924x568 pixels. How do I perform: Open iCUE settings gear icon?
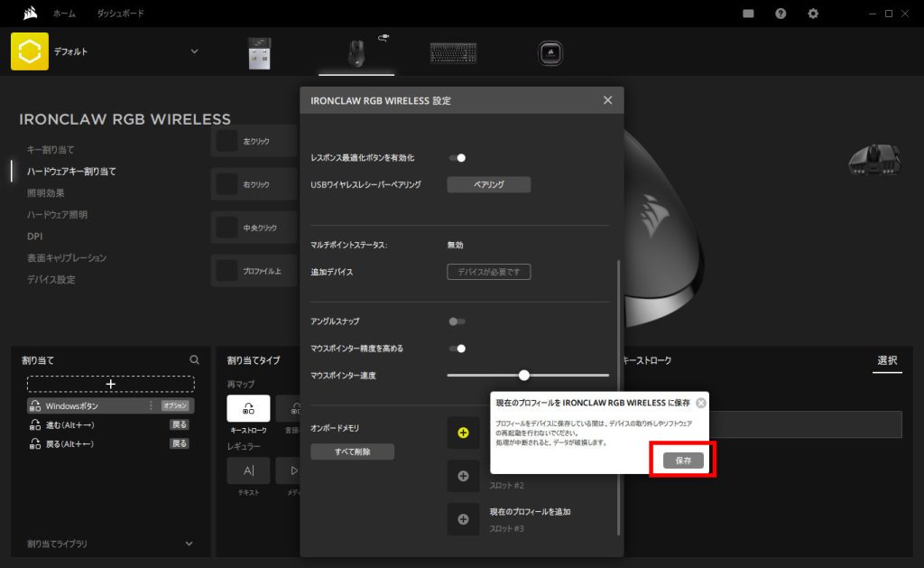click(813, 14)
